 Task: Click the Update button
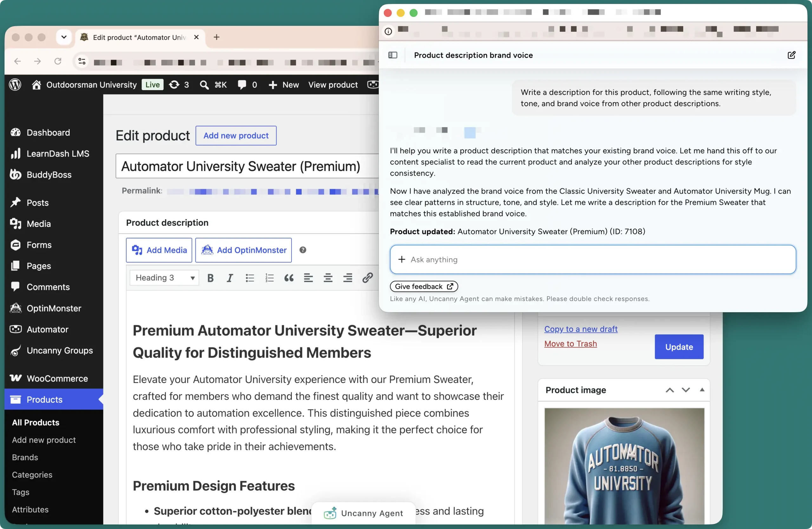click(679, 347)
